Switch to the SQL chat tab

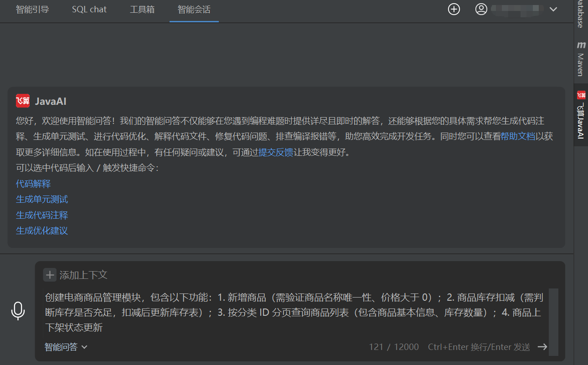coord(89,9)
